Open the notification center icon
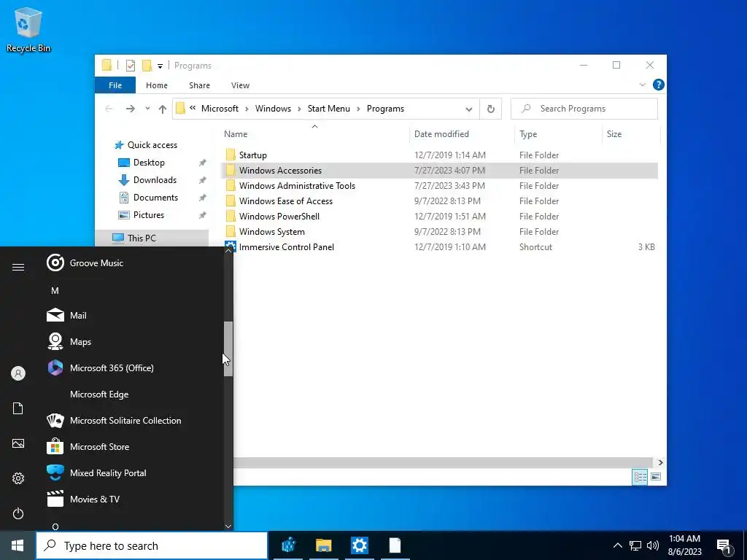 (724, 546)
